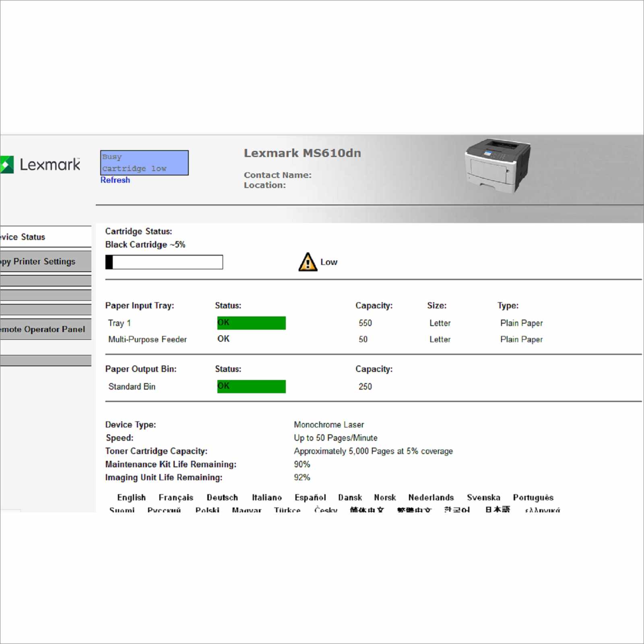The height and width of the screenshot is (644, 644).
Task: Click the Toner Cartridge Capacity label
Action: (x=157, y=451)
